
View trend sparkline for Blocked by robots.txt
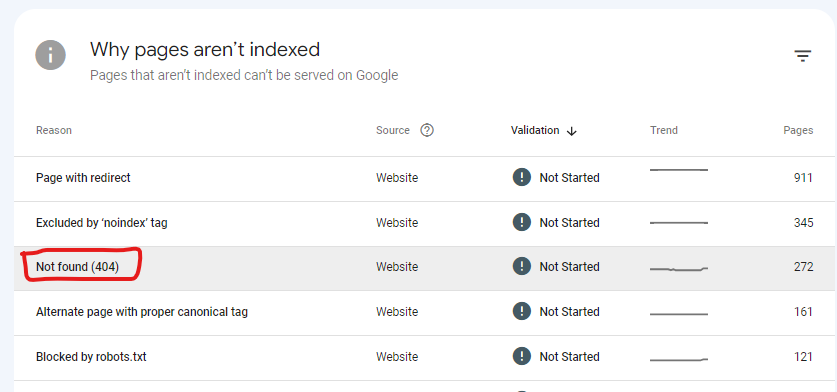(x=678, y=359)
